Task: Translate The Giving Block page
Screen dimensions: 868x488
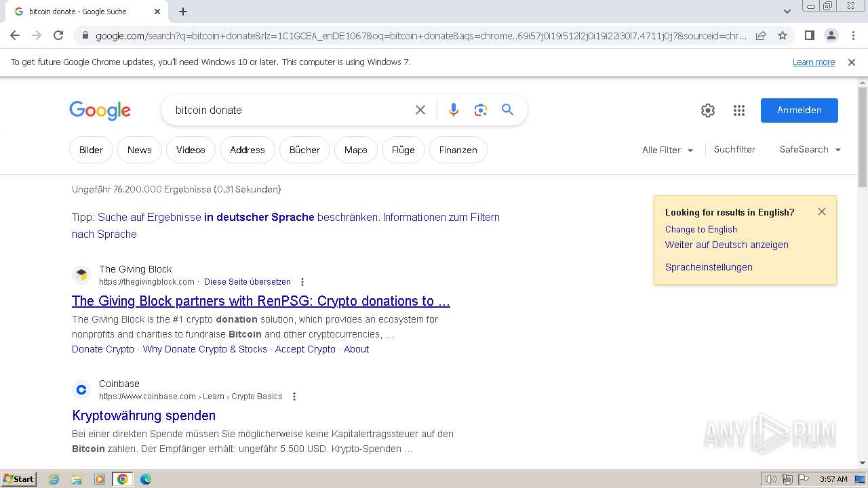Action: click(248, 282)
